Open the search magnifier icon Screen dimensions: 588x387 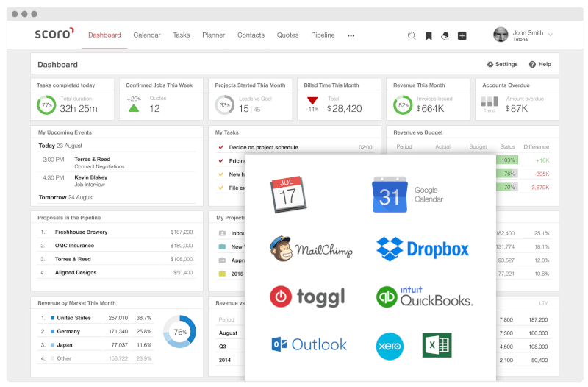click(412, 35)
